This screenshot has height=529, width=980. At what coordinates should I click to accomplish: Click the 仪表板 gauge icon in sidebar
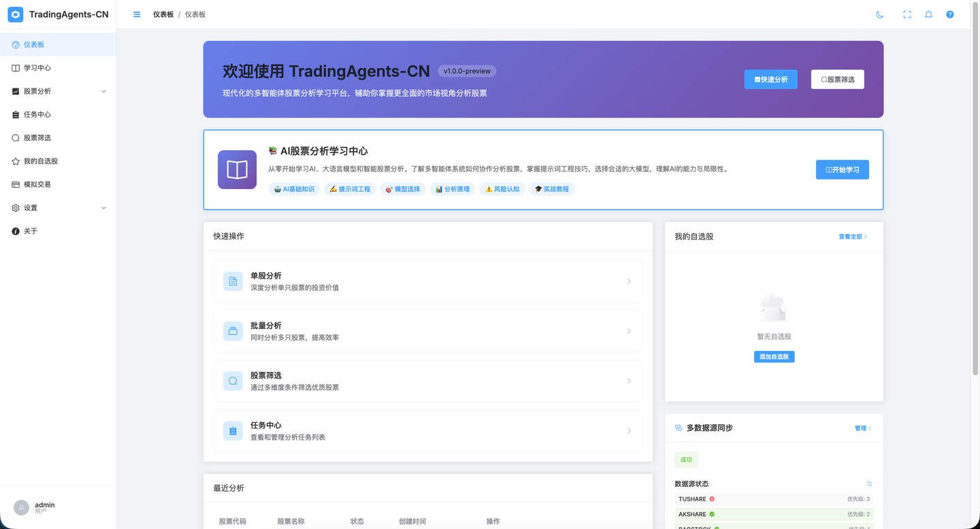[x=16, y=44]
